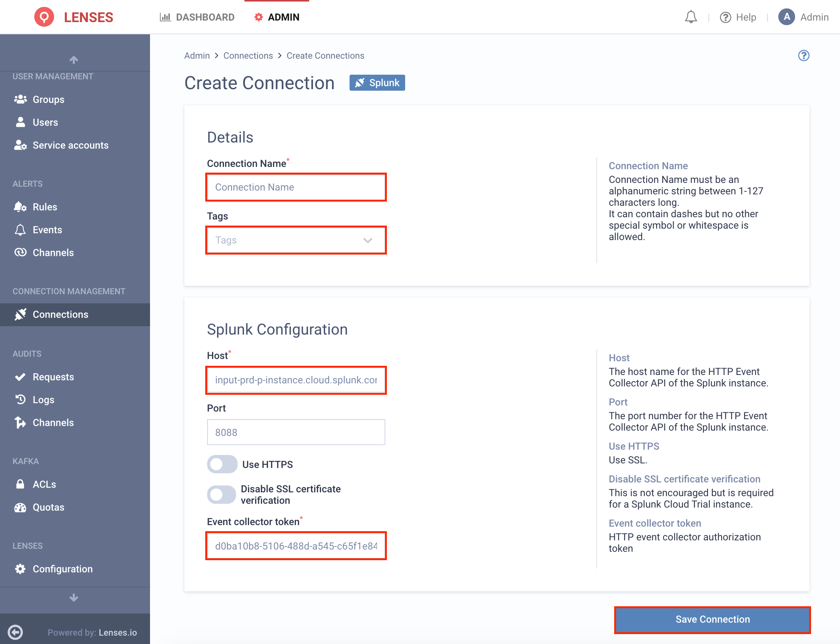Click the Groups people icon
Viewport: 840px width, 644px height.
20,99
